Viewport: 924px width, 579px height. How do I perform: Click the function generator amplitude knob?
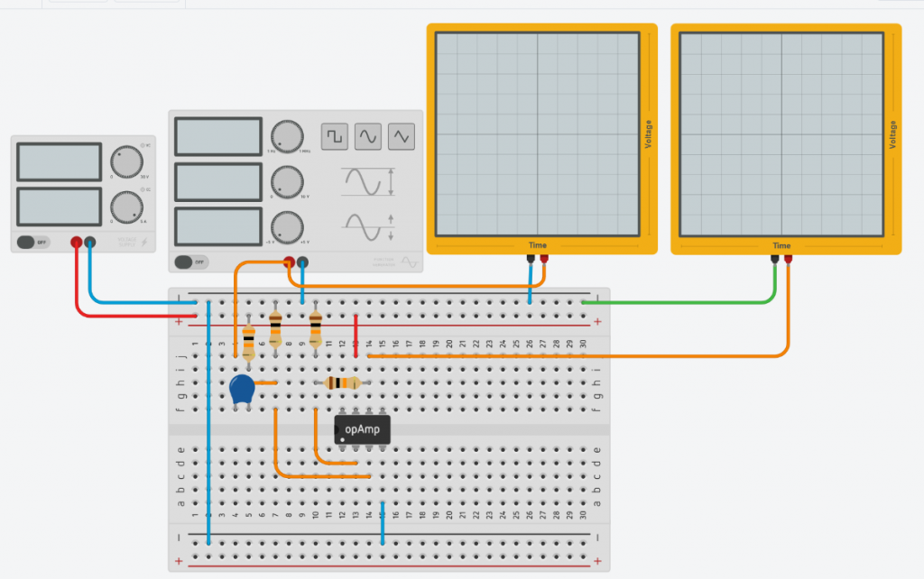(286, 181)
